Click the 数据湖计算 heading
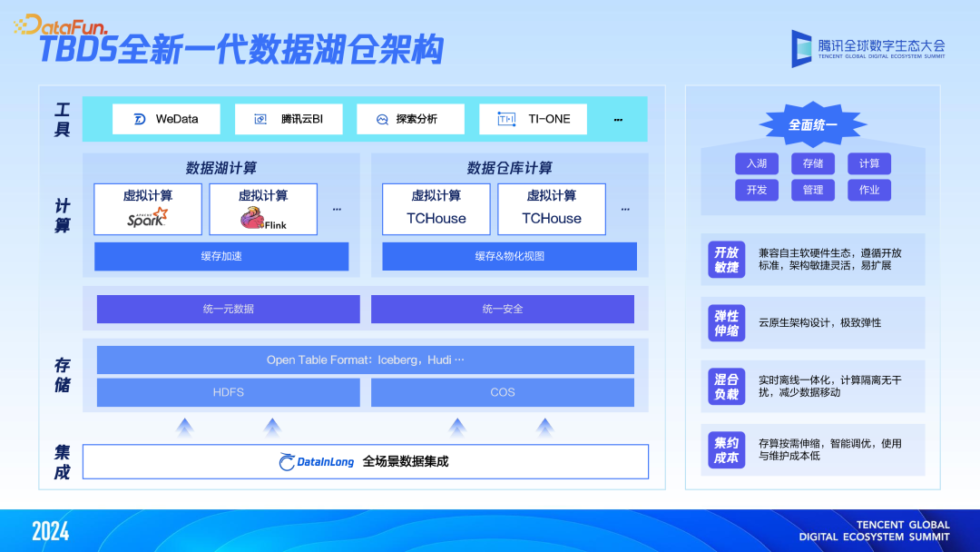 pos(221,168)
